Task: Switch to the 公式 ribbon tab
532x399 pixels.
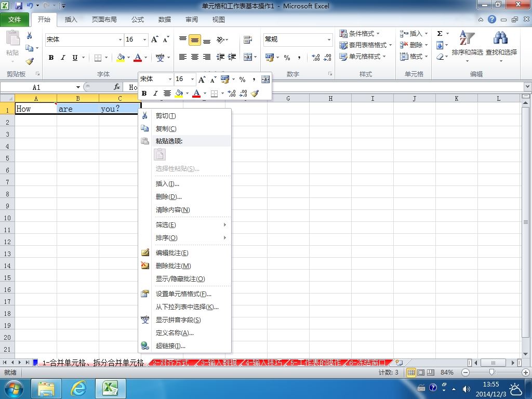Action: [x=137, y=20]
